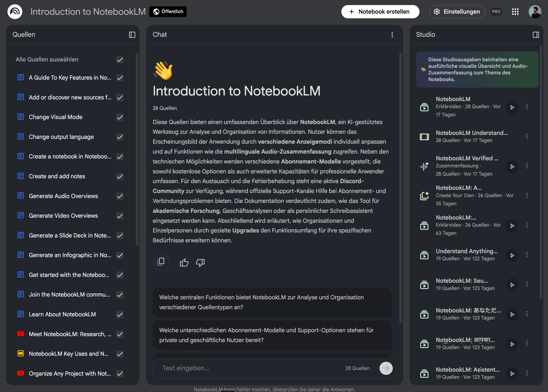Open the user profile avatar
The height and width of the screenshot is (392, 548).
[x=535, y=12]
